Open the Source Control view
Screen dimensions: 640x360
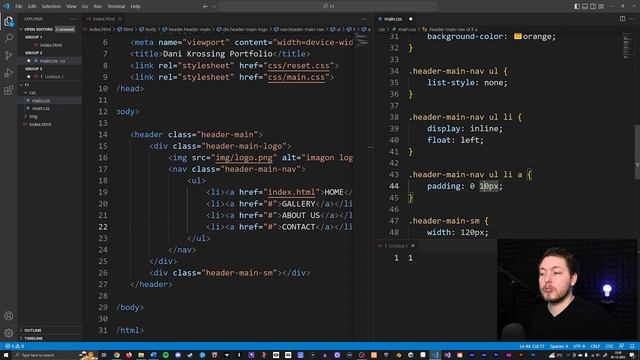click(x=9, y=56)
